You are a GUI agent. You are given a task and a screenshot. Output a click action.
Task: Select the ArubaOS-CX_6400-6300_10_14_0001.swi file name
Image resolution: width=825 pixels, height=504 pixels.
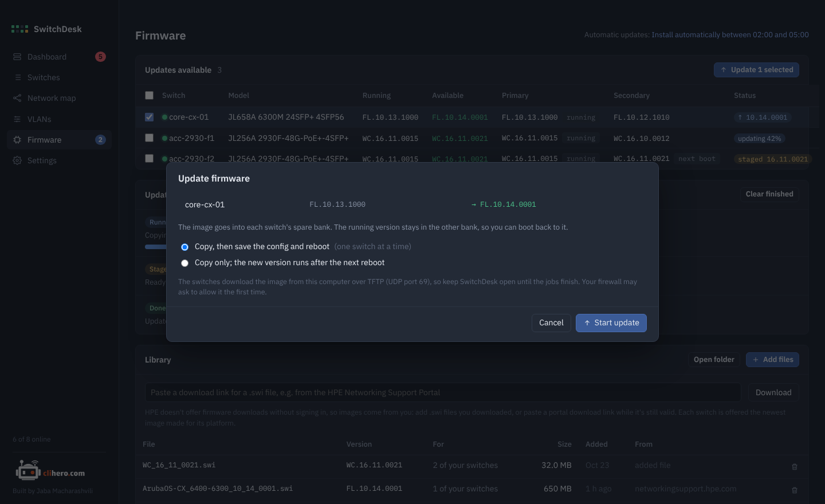218,489
